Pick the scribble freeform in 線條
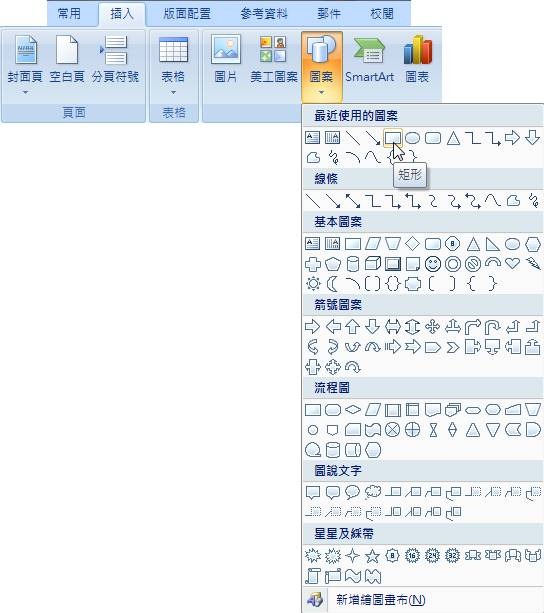This screenshot has width=544, height=613. click(x=533, y=201)
